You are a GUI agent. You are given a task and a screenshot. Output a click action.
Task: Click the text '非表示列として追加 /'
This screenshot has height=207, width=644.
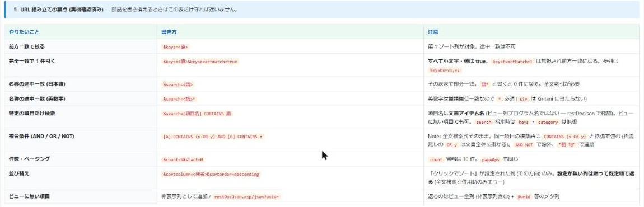pyautogui.click(x=186, y=196)
